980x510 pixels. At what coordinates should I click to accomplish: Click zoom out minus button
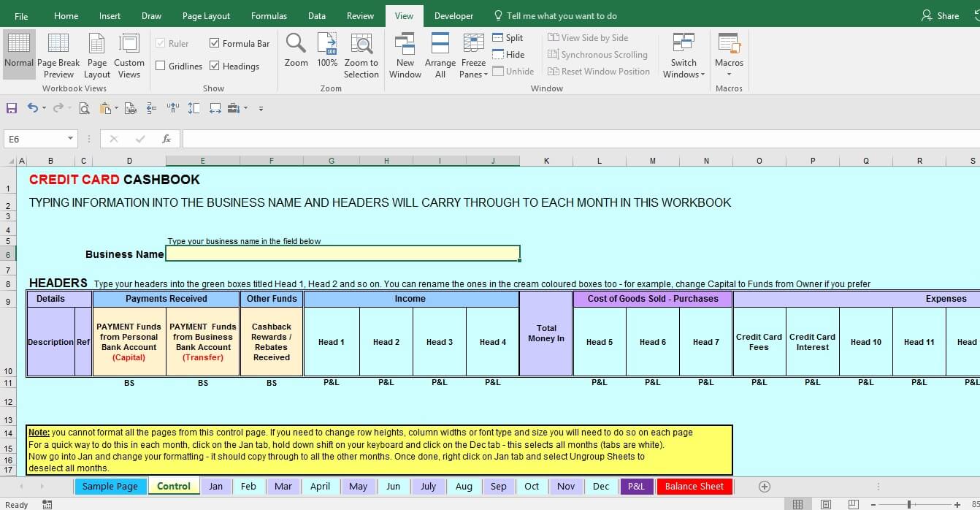click(x=872, y=504)
